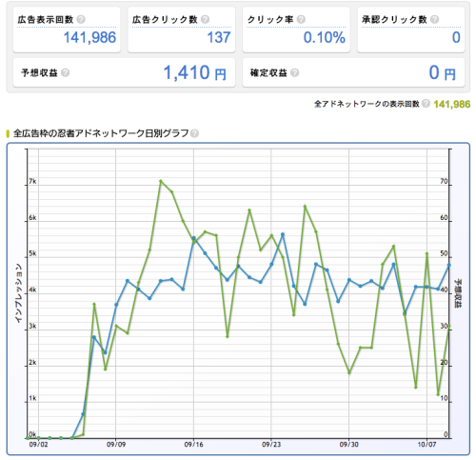Click the 0 approved clicks value
The image size is (476, 460).
tap(456, 37)
